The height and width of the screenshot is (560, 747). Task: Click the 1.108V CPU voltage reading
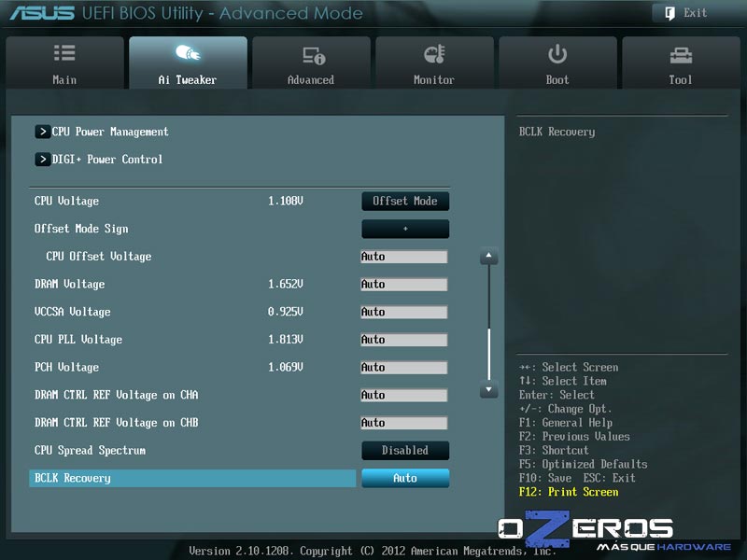tap(286, 201)
